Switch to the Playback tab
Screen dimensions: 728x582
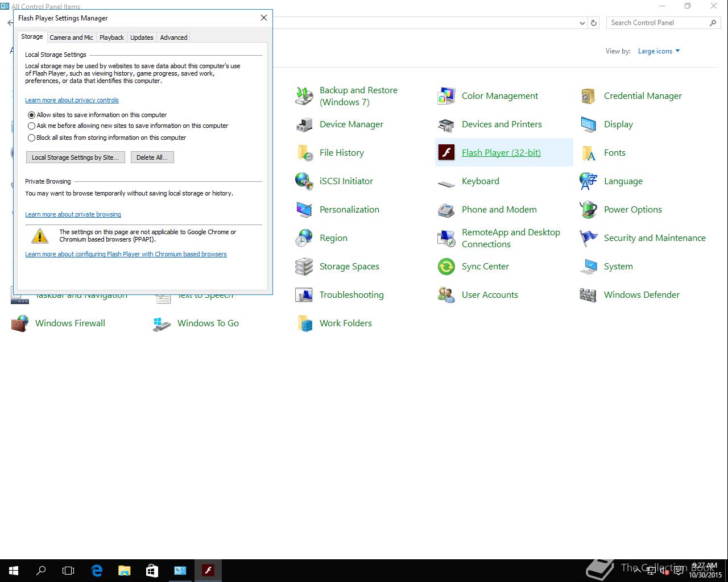click(111, 38)
